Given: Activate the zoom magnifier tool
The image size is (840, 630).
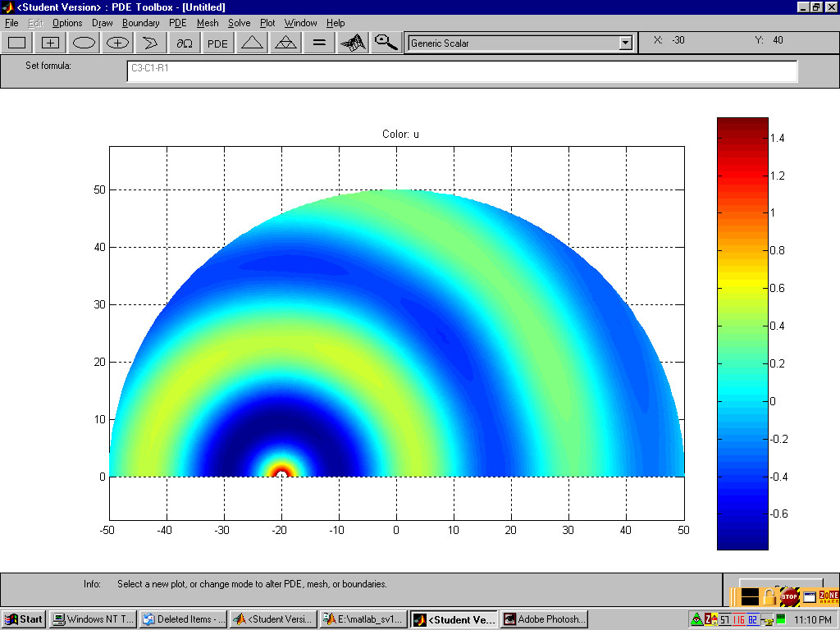Looking at the screenshot, I should [386, 43].
